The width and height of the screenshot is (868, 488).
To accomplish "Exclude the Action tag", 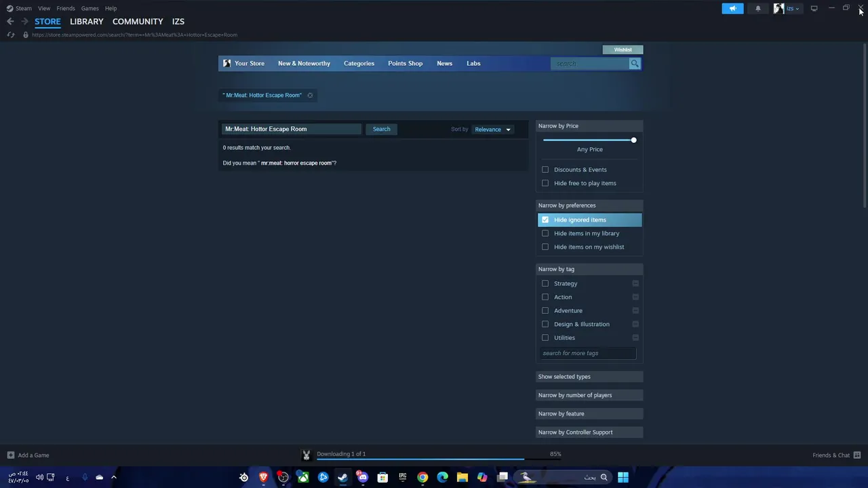I will click(635, 297).
